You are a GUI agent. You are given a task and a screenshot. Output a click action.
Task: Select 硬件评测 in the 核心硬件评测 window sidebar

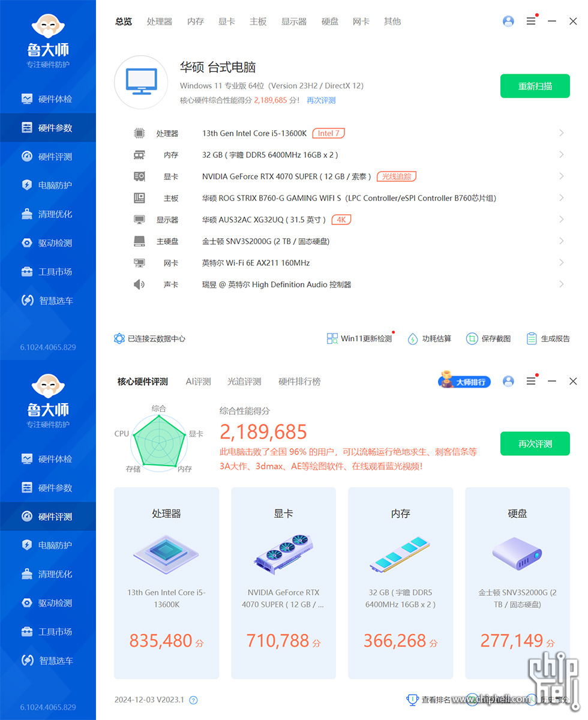click(x=48, y=517)
